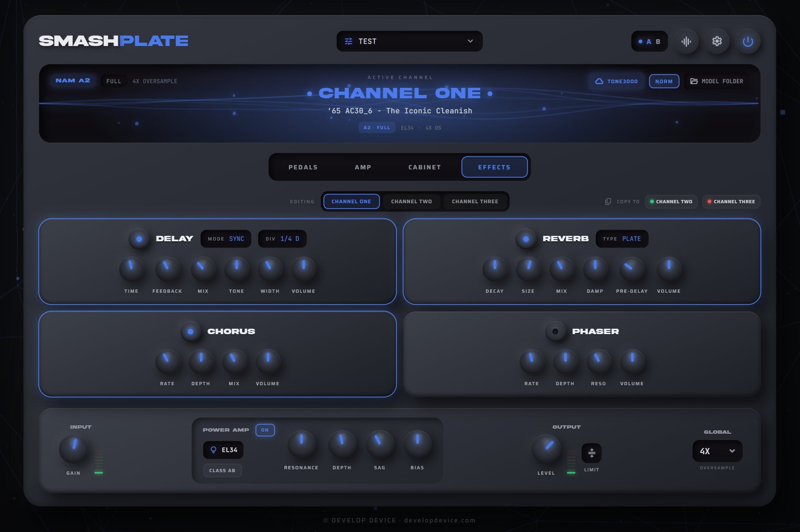Open the MODEL FOLDER

[x=717, y=81]
